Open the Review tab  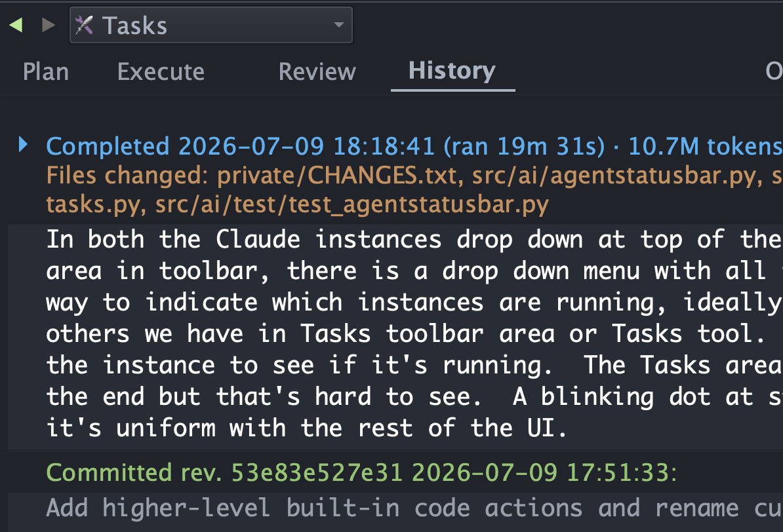(317, 72)
